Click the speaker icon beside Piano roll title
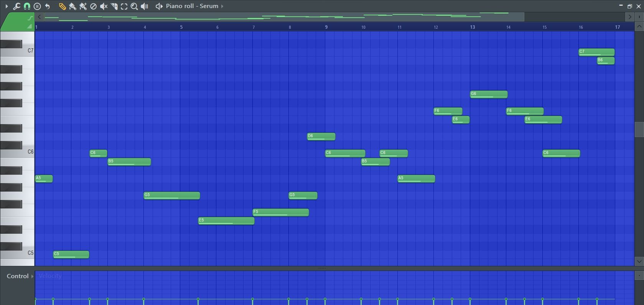 point(159,6)
